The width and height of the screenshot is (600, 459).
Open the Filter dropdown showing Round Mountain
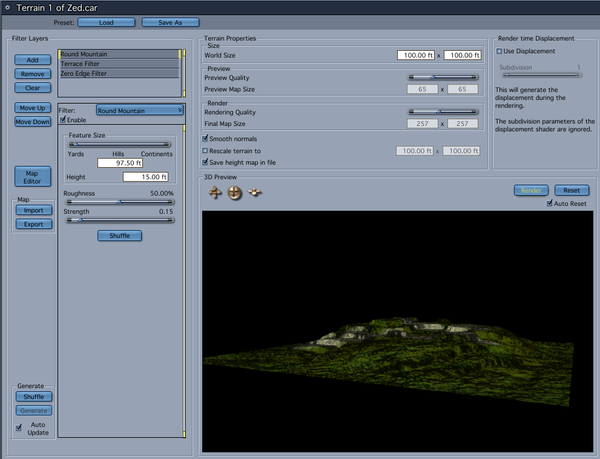pos(140,110)
